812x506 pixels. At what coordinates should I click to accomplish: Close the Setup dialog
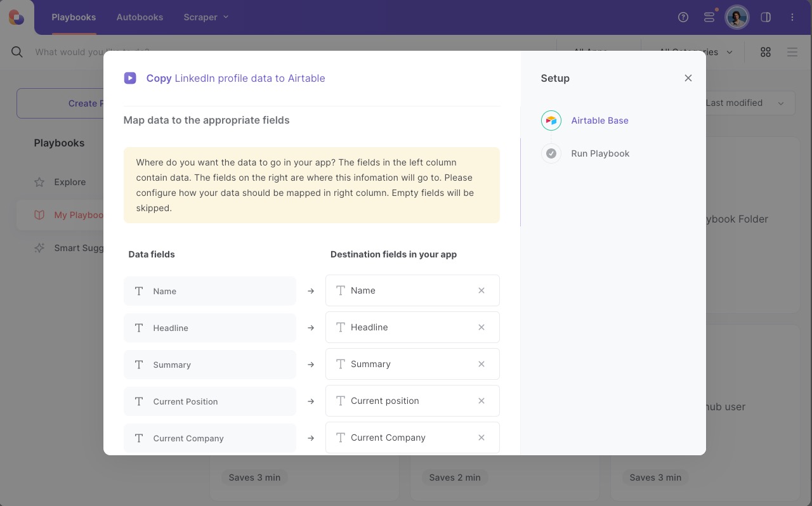coord(688,78)
